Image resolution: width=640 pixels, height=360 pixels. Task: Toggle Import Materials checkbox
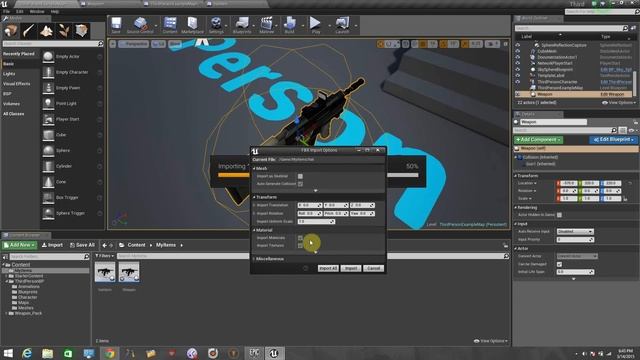click(300, 238)
